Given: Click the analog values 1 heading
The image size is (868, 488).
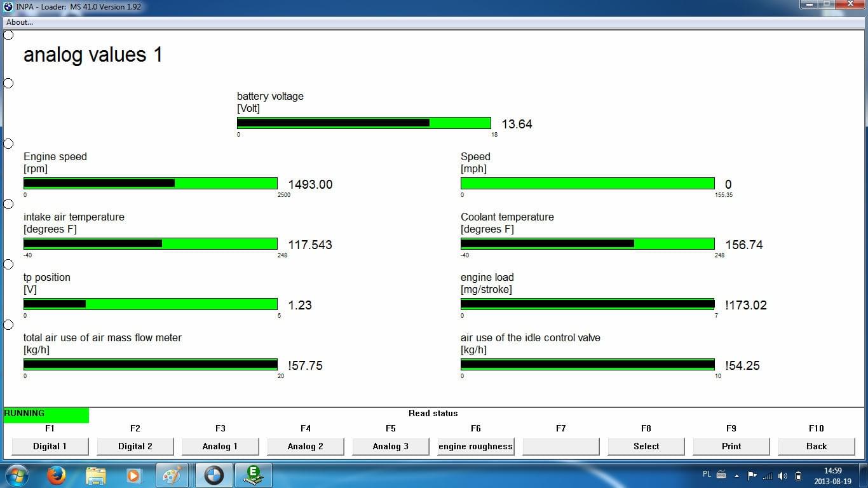Looking at the screenshot, I should coord(93,55).
